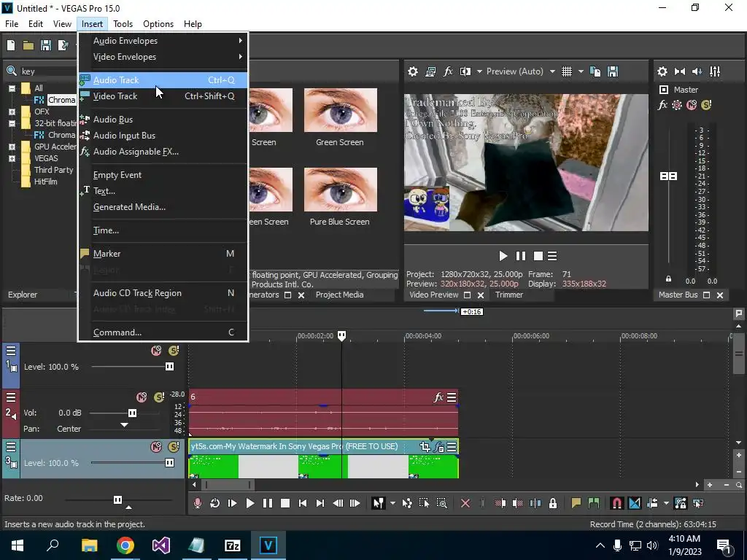The image size is (747, 560).
Task: Click Video Output FX icon in preview
Action: [448, 71]
